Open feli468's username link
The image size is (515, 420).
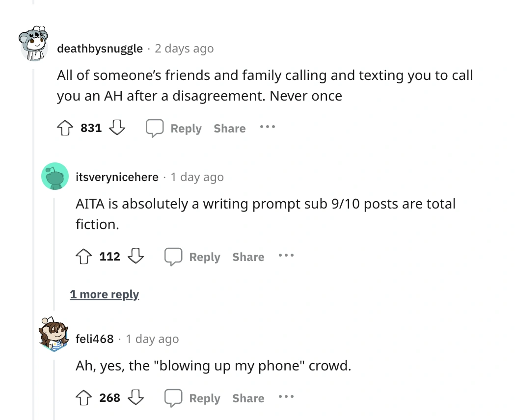pyautogui.click(x=95, y=339)
